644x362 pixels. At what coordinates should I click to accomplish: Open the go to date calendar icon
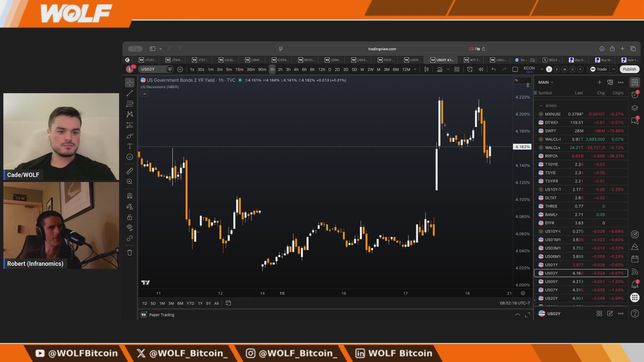[228, 303]
